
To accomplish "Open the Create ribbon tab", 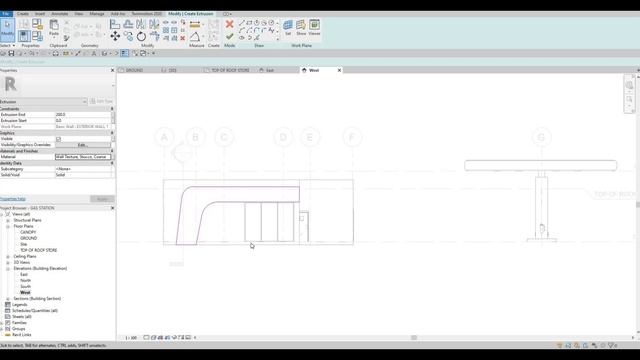I will (x=23, y=14).
